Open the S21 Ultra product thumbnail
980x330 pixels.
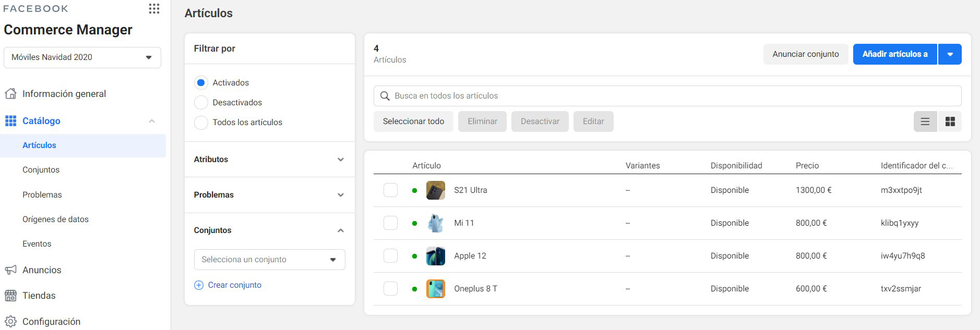(x=436, y=190)
